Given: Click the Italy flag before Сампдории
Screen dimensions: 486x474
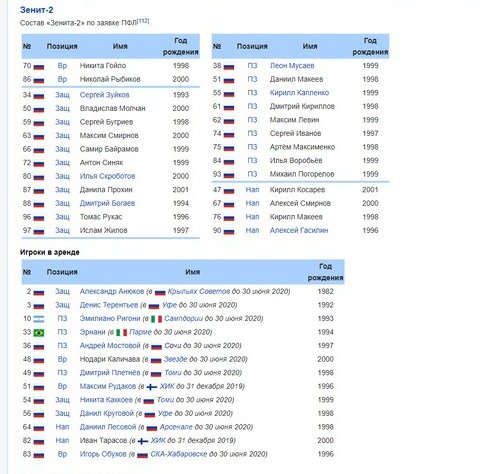Looking at the screenshot, I should click(156, 319).
